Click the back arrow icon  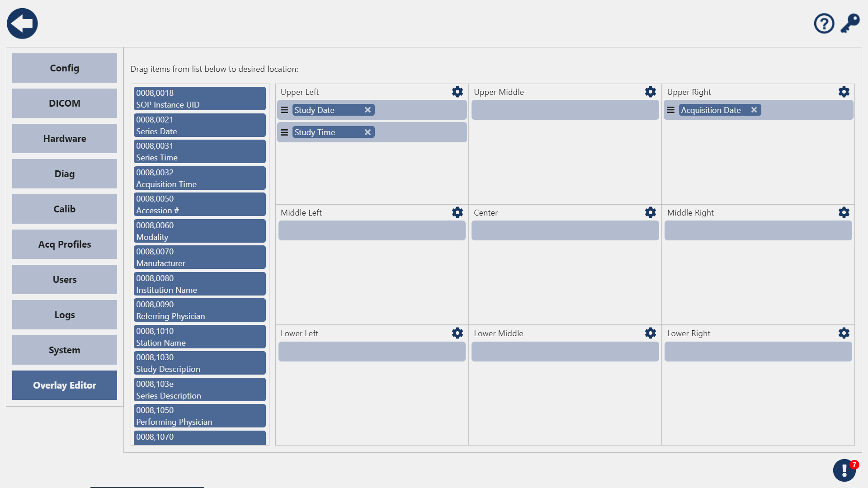22,23
